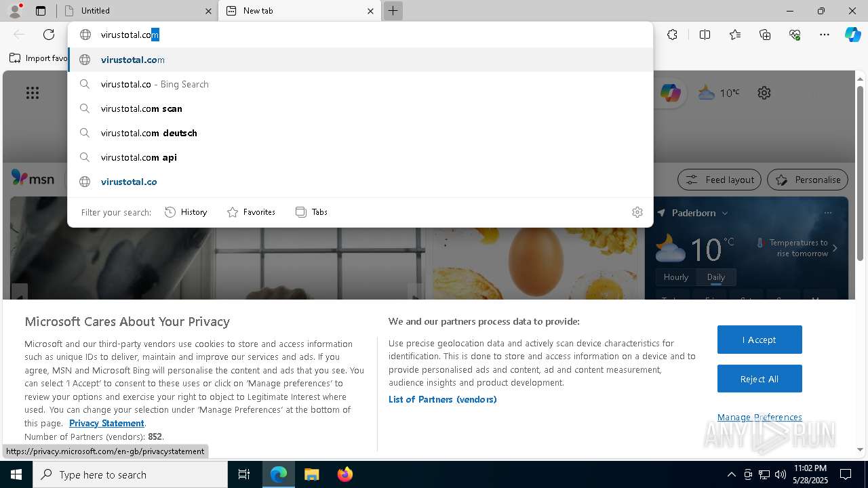Select the Daily forecast tab
The image size is (868, 488).
715,277
